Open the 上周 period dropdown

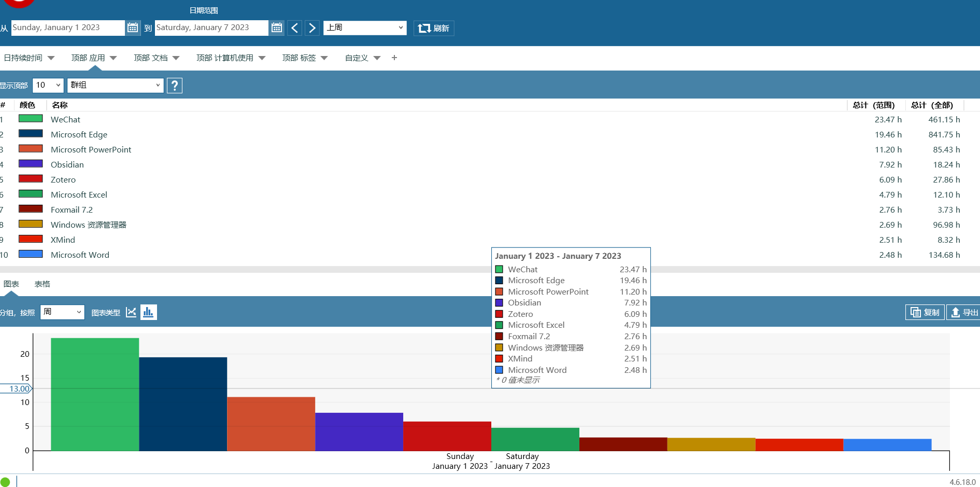(x=365, y=27)
